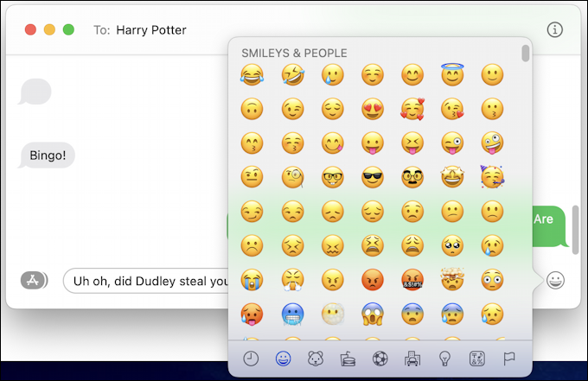Image resolution: width=588 pixels, height=381 pixels.
Task: Open the Flags emoji tab
Action: coord(508,359)
